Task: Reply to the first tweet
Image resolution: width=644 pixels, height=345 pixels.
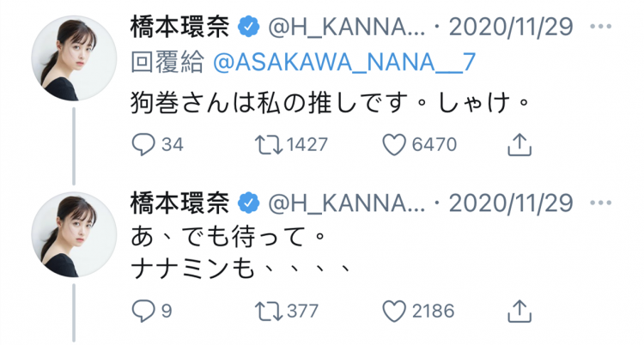Action: 143,145
